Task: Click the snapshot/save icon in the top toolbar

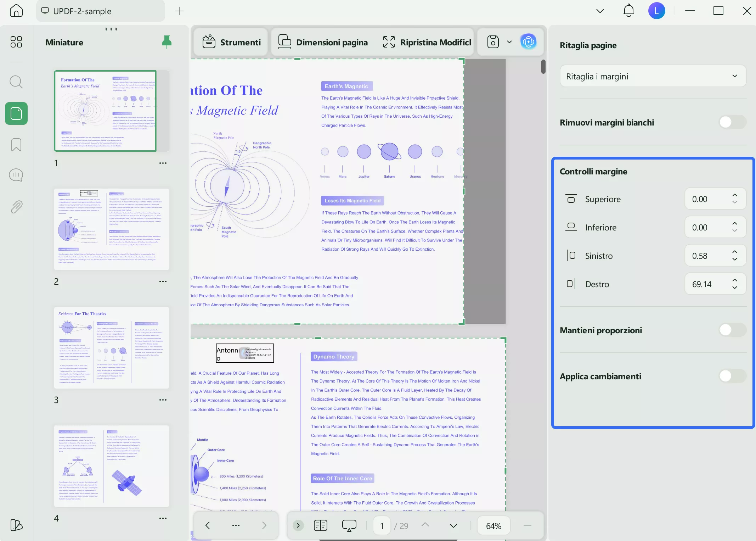Action: [x=493, y=42]
